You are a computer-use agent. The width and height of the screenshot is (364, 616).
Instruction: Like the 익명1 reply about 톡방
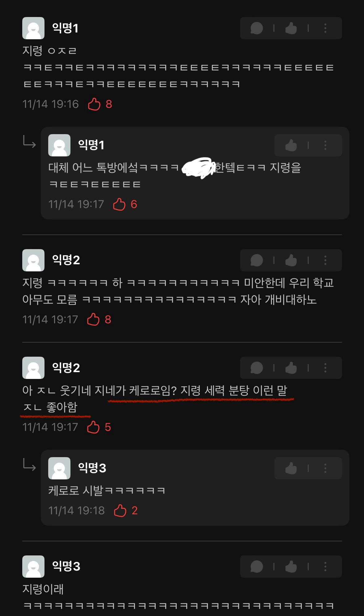point(291,145)
